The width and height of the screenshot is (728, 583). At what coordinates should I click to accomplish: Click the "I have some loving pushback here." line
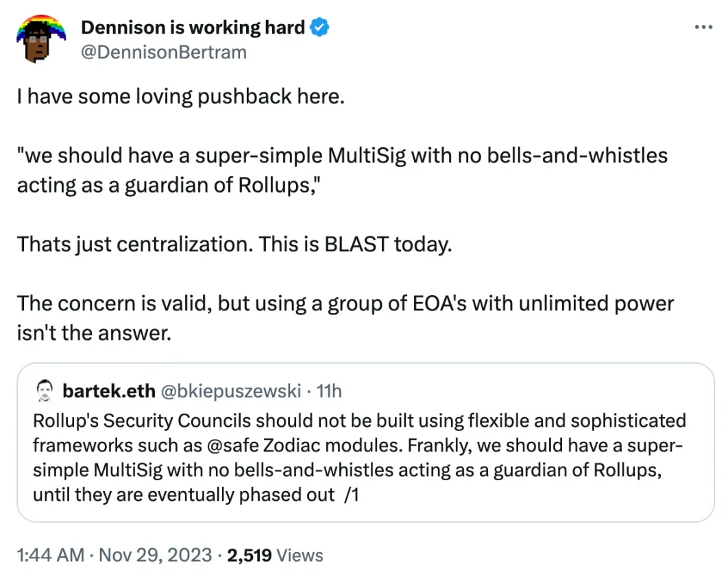coord(180,97)
